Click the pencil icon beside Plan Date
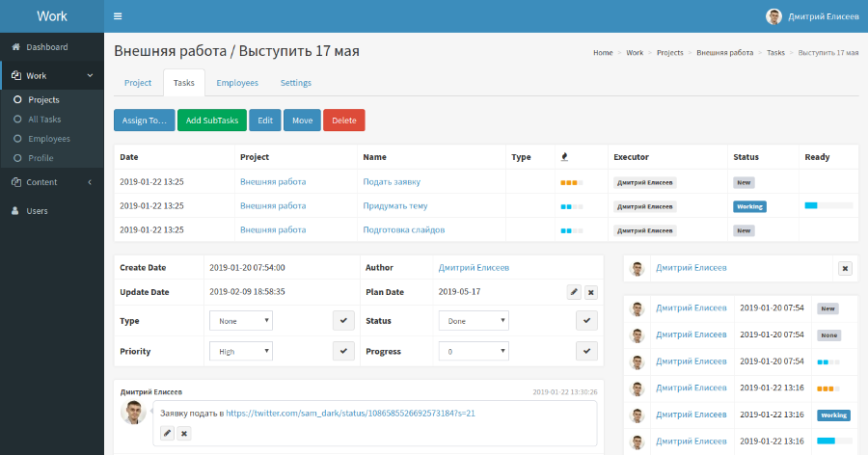The width and height of the screenshot is (868, 455). [574, 292]
